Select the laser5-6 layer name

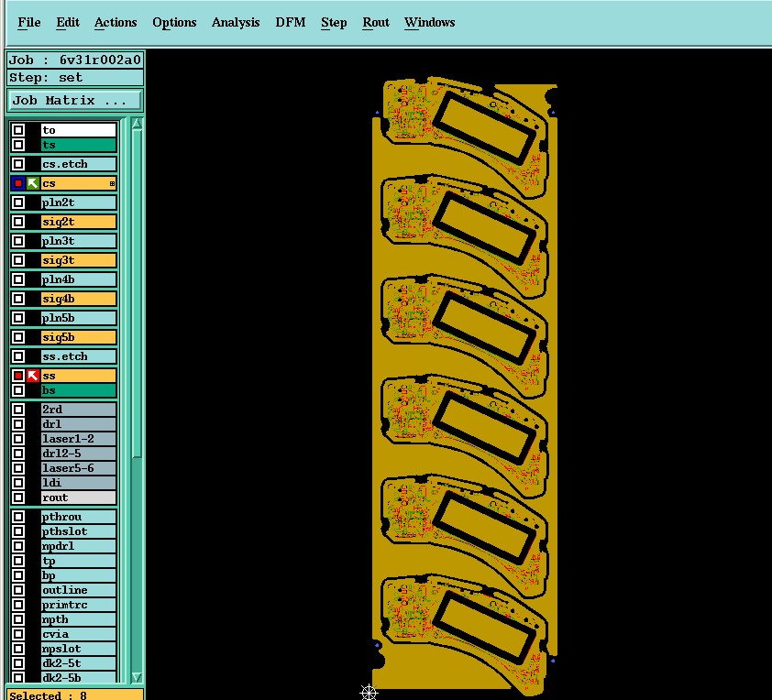79,468
